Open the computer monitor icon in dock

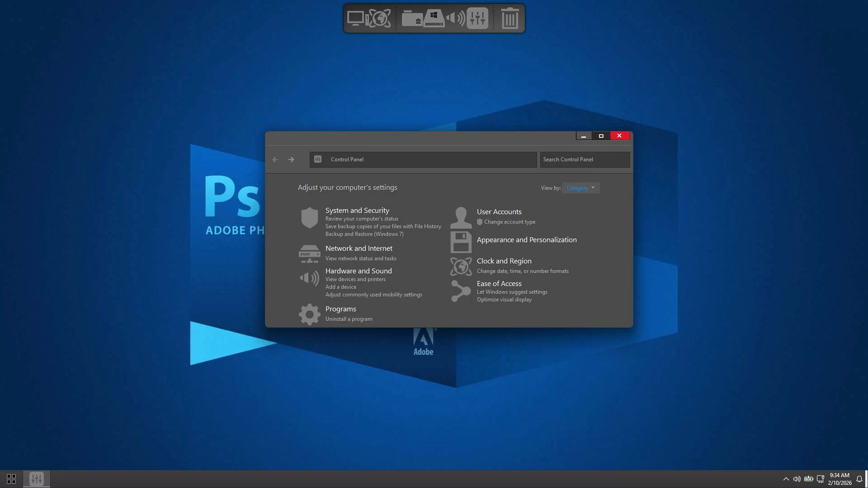[x=356, y=19]
